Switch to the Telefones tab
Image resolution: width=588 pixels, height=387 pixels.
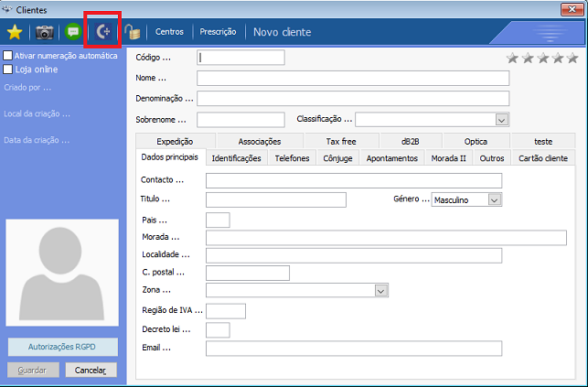(x=292, y=158)
